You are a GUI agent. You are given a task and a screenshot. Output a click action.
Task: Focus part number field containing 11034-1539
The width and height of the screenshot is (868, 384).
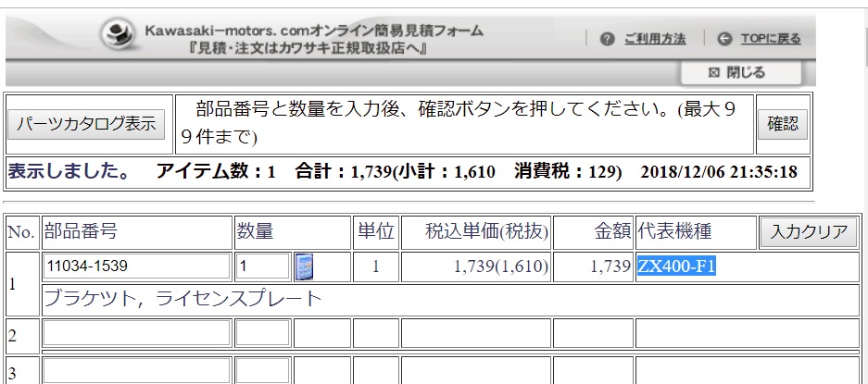point(136,266)
